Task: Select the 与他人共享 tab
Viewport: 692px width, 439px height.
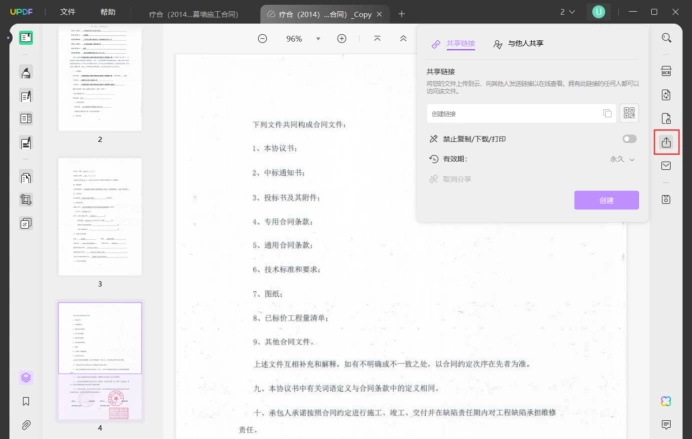Action: click(519, 44)
